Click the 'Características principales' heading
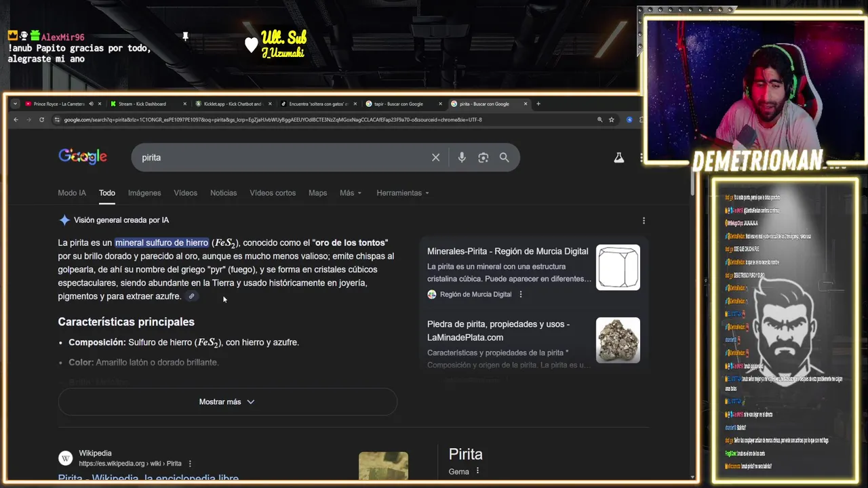This screenshot has height=488, width=868. [126, 322]
